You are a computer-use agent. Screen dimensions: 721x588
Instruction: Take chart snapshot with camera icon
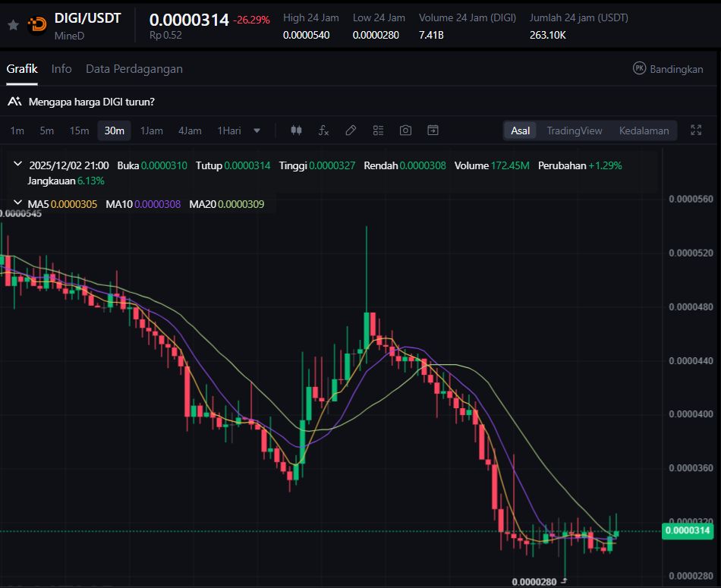coord(405,130)
